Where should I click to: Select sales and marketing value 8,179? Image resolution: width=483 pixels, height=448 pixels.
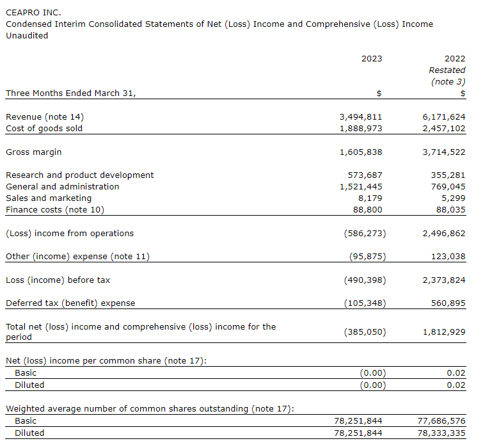tap(370, 198)
